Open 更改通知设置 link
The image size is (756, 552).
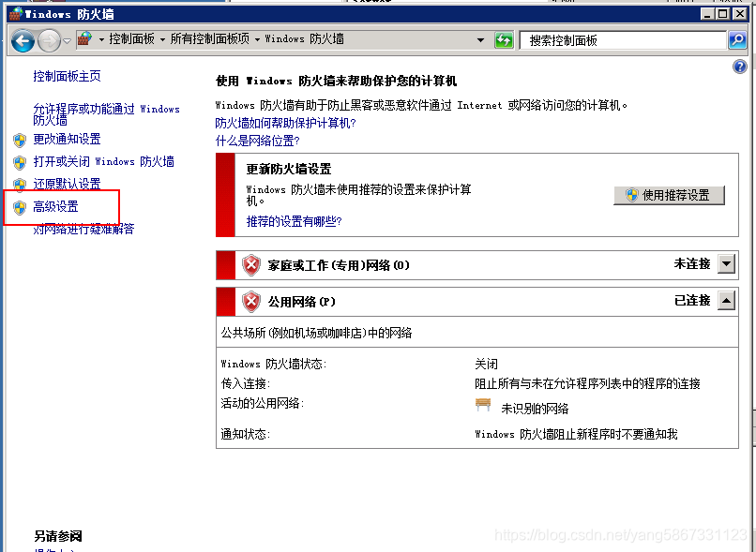[x=67, y=140]
